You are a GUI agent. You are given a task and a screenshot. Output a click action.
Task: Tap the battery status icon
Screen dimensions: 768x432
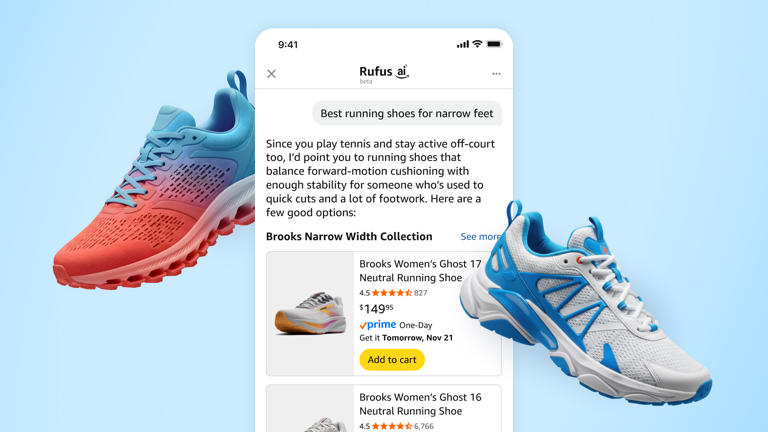click(x=494, y=44)
